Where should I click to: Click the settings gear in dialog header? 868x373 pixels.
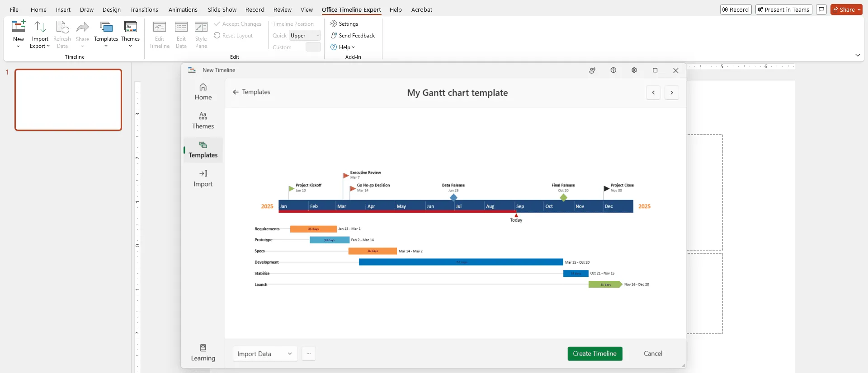tap(634, 70)
